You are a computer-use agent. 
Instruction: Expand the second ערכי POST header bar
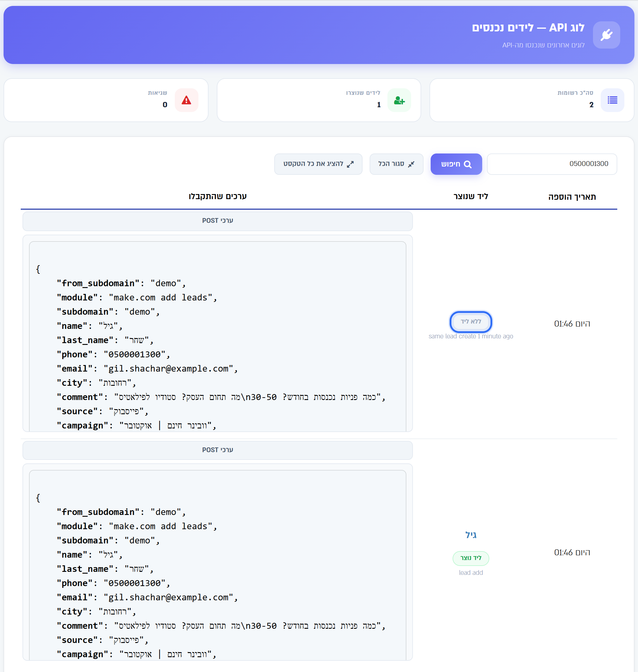click(218, 450)
